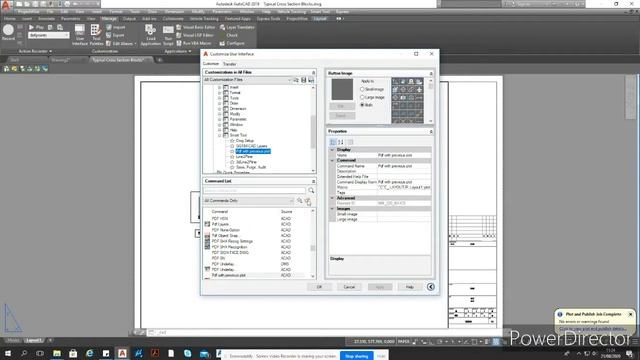Click the round collapse arrow beside Help button
The height and width of the screenshot is (360, 640).
(x=431, y=287)
